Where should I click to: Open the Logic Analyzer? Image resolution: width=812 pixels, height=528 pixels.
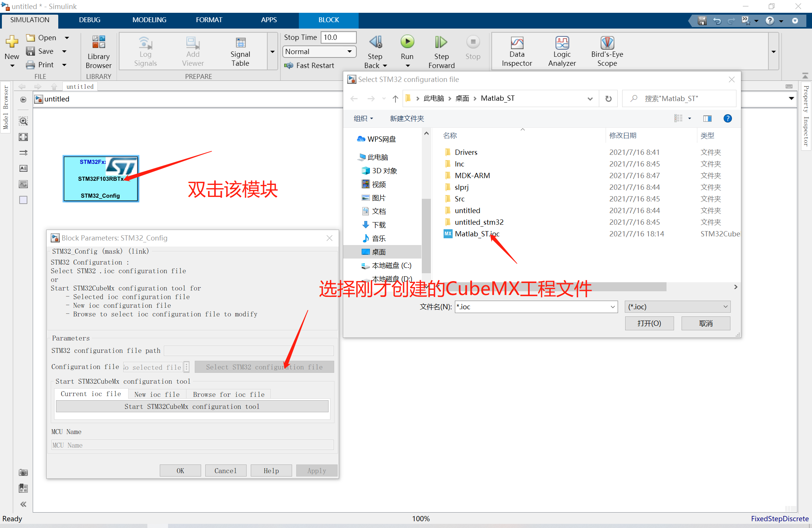tap(562, 52)
